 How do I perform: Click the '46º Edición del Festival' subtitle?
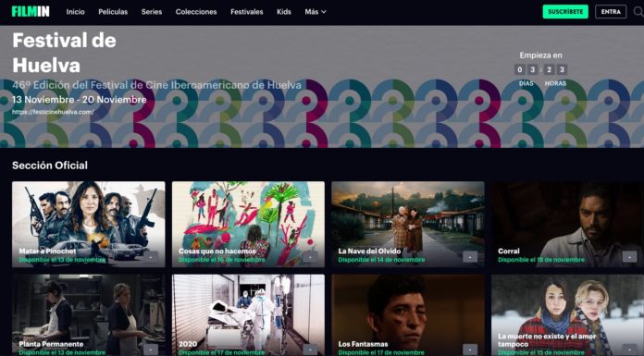pos(156,85)
